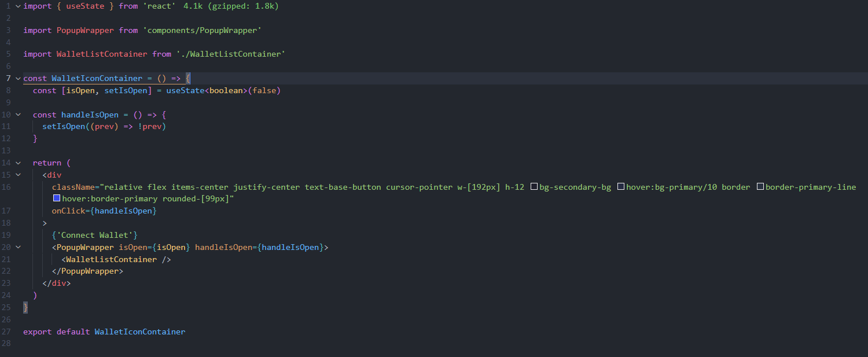Click the useState<boolean>(false) call on line 8

(224, 90)
